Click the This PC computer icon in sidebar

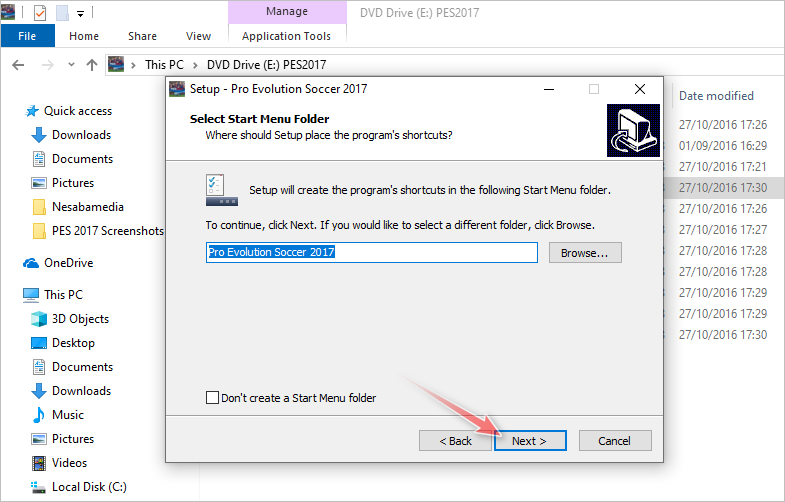(31, 295)
